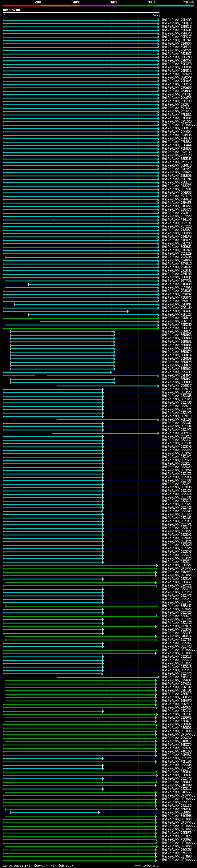Select the UniRef100_Q93ZK8 label

point(177,122)
